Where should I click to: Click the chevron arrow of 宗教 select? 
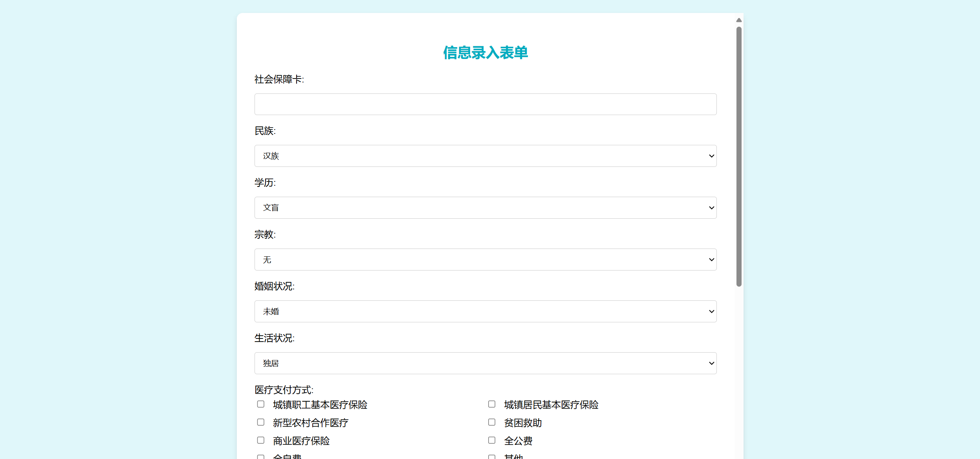[711, 260]
